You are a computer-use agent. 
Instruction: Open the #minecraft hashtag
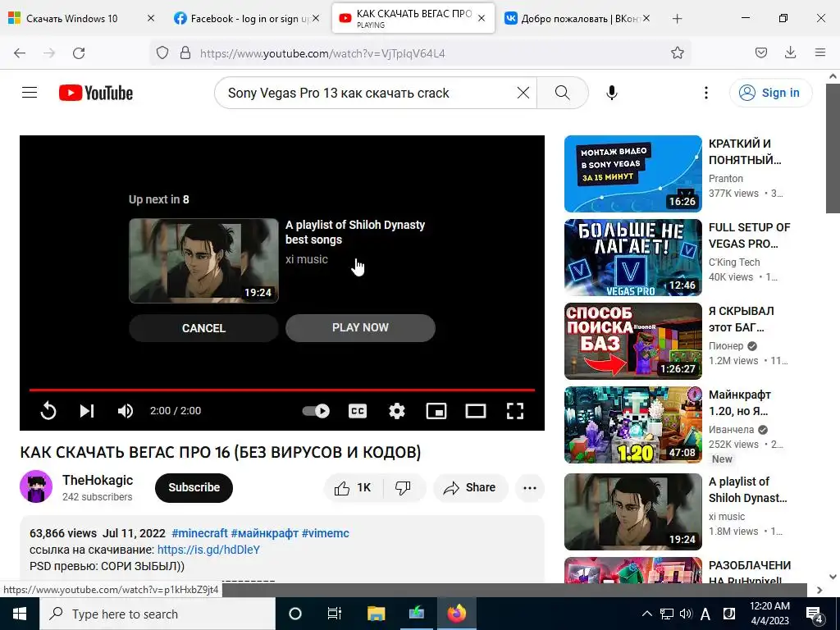[200, 533]
